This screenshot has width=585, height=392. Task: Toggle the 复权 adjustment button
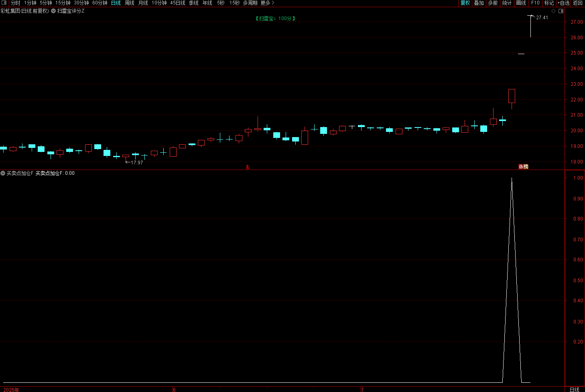coord(465,3)
